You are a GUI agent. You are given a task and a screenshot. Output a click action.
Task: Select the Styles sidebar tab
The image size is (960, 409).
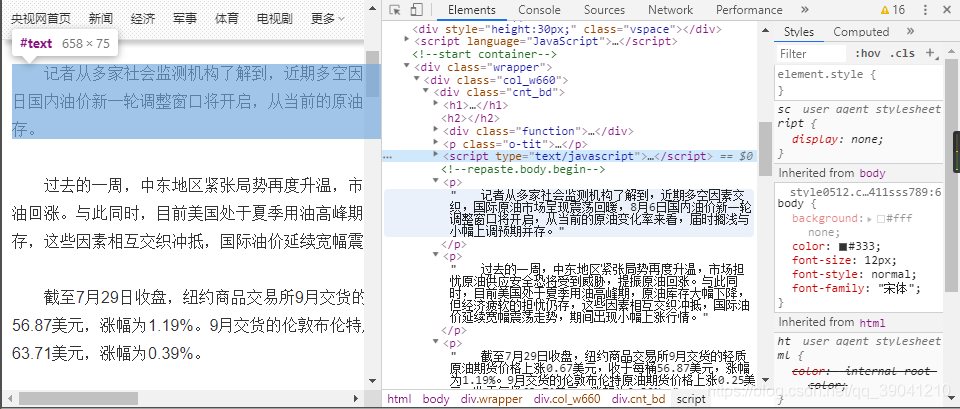coord(799,32)
